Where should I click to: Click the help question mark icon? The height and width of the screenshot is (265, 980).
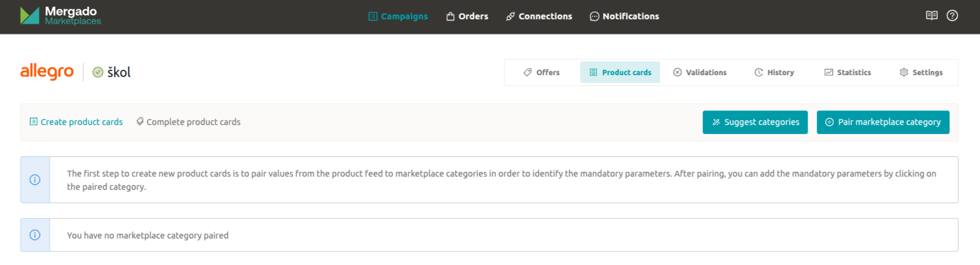click(952, 16)
